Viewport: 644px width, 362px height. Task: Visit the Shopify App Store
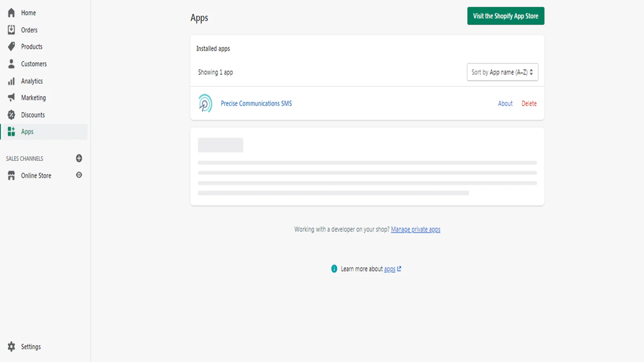point(506,16)
